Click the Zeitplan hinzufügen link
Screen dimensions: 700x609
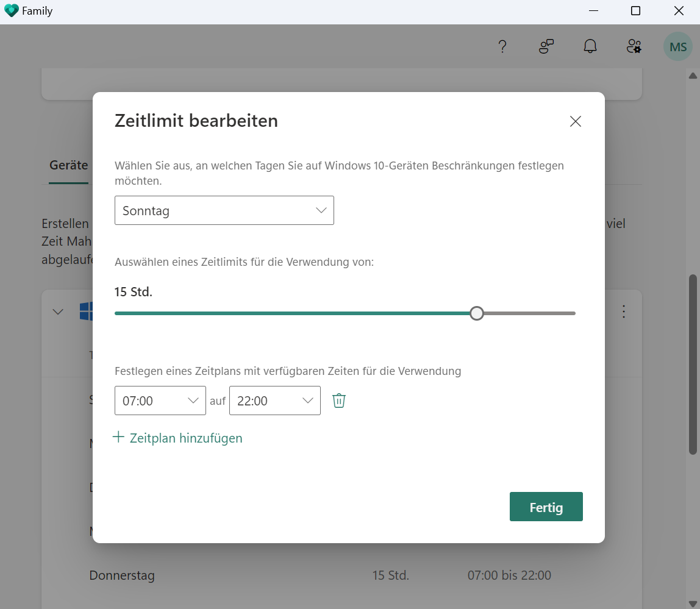185,438
